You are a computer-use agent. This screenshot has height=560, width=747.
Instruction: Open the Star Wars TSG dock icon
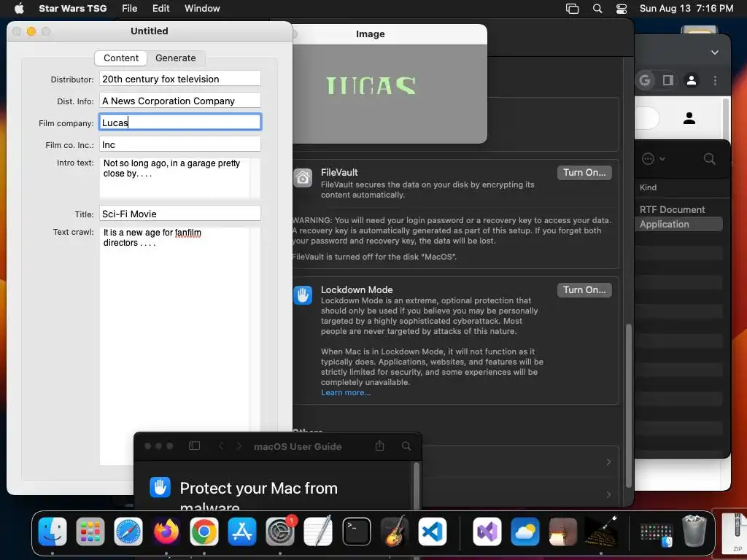coord(601,531)
